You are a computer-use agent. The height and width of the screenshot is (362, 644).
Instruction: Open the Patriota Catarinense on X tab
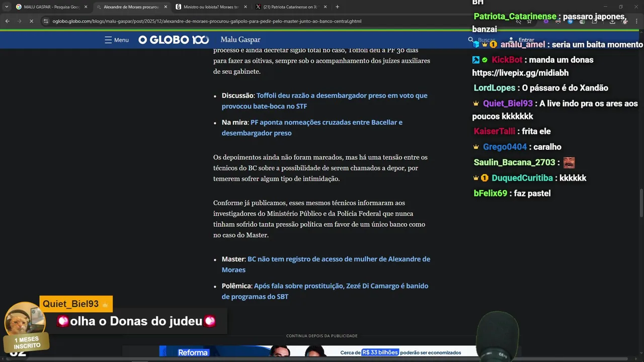[x=290, y=7]
